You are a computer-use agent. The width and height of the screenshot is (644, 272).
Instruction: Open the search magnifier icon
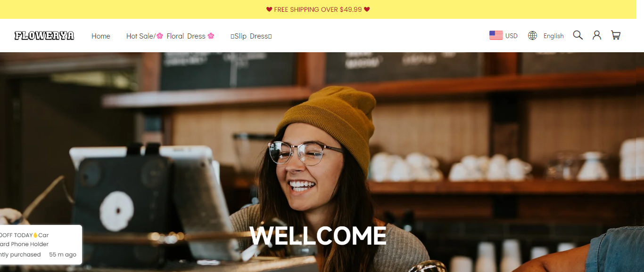coord(578,35)
